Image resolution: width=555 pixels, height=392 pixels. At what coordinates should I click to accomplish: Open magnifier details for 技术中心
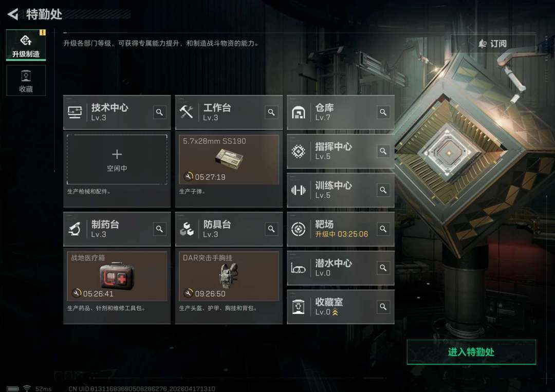click(x=160, y=112)
